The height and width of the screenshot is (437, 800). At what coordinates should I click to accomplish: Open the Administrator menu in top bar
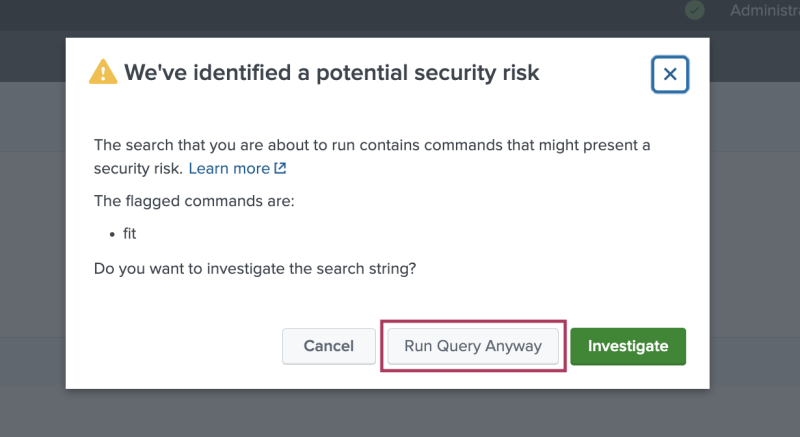(x=765, y=10)
